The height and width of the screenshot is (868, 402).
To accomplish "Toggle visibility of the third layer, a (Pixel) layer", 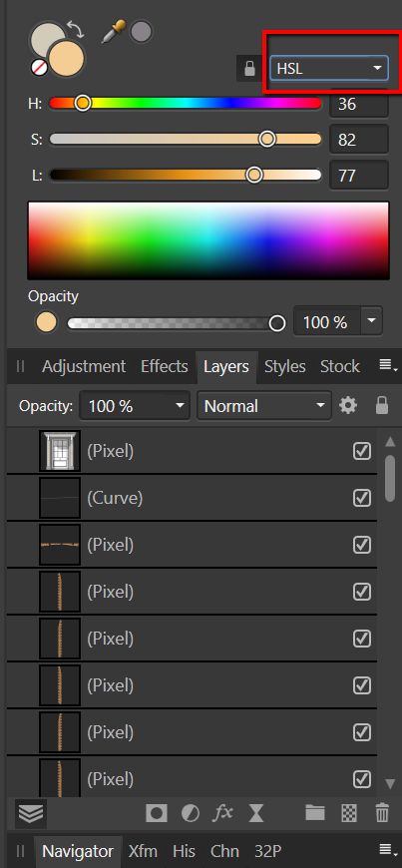I will tap(362, 545).
